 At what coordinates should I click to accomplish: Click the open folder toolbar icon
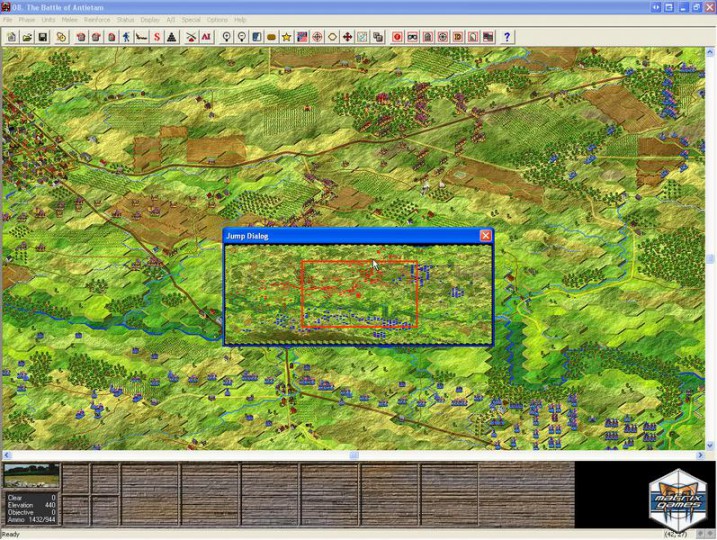pos(27,37)
